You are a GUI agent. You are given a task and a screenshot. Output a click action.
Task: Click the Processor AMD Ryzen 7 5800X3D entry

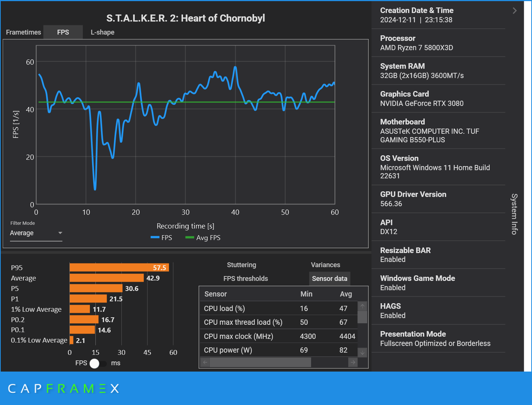coord(438,43)
